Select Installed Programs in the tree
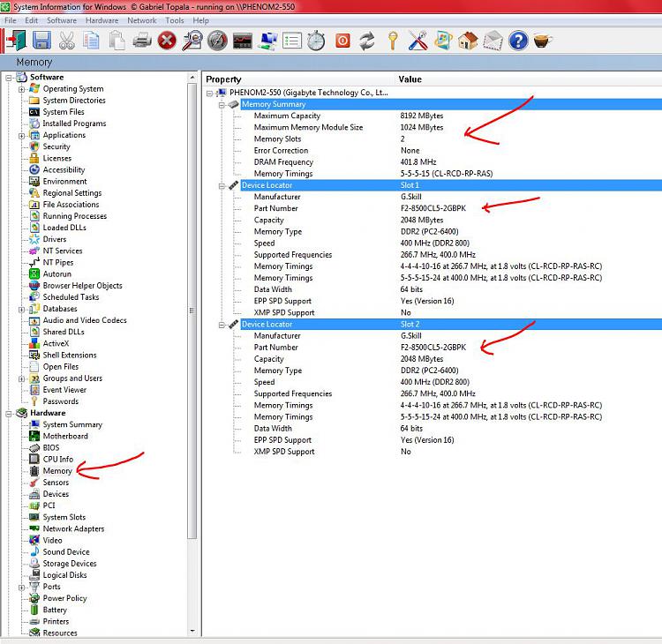 [74, 124]
